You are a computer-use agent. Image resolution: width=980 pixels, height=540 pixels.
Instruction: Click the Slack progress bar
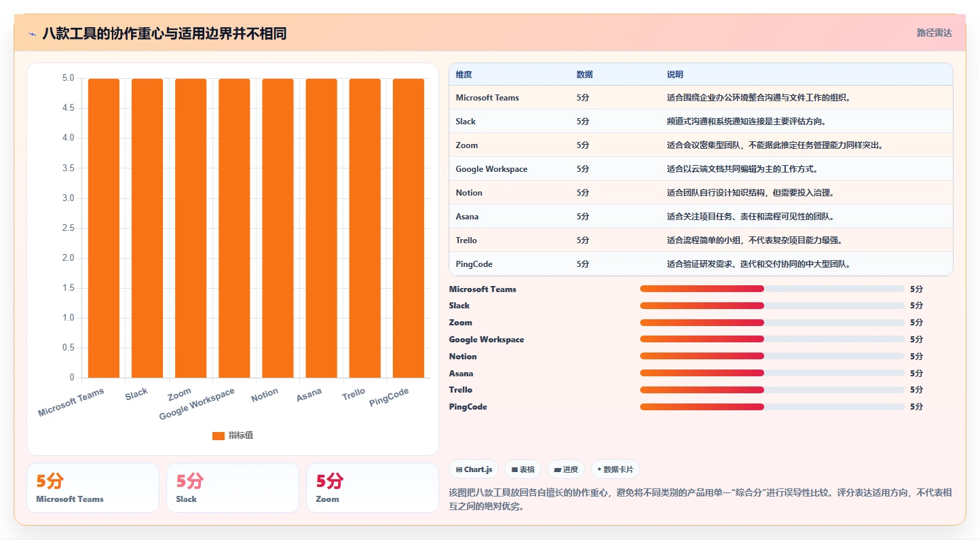click(772, 306)
